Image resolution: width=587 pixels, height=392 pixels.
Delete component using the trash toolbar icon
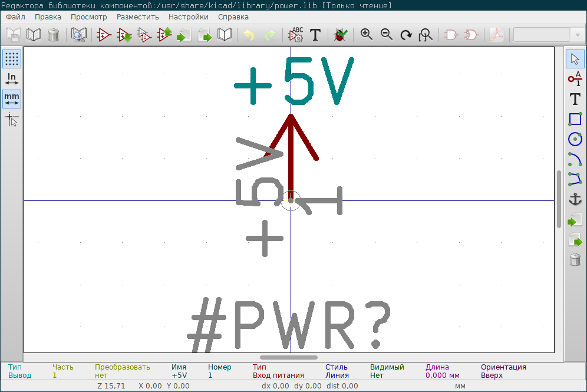(54, 35)
